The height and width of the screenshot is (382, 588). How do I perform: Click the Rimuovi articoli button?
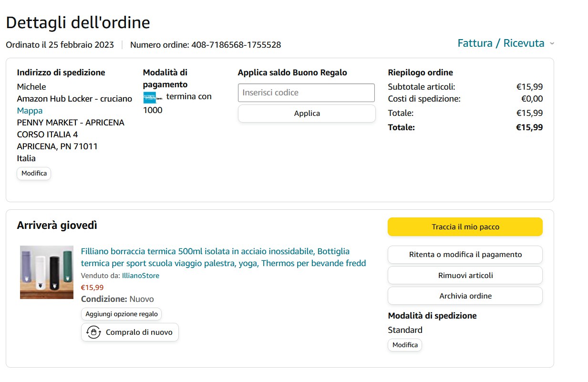[465, 275]
